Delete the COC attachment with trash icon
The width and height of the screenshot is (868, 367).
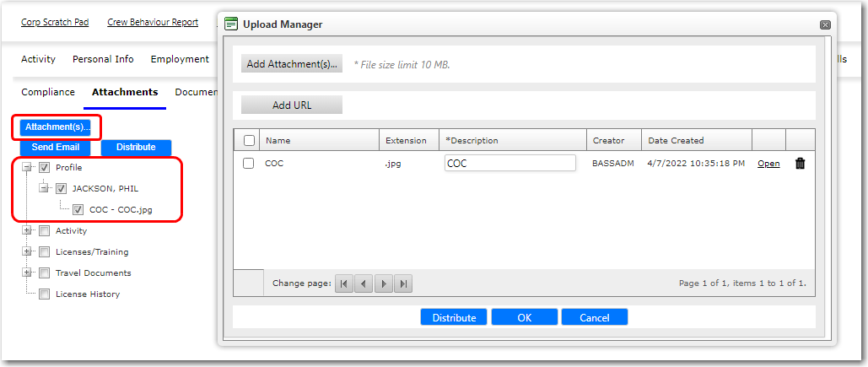[x=800, y=164]
